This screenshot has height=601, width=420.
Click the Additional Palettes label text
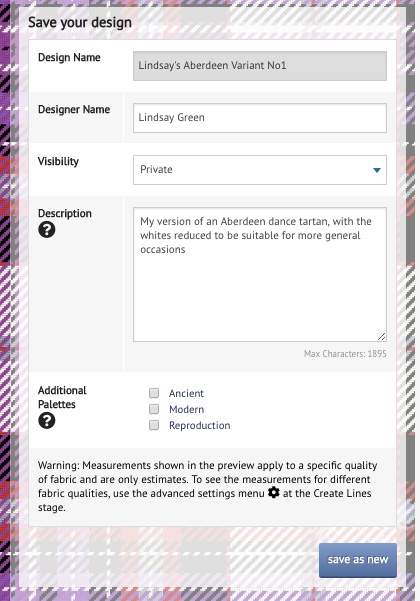[62, 397]
